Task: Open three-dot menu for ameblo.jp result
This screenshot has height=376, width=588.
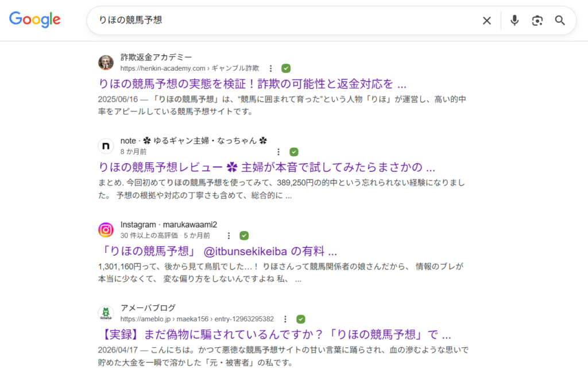Action: (285, 319)
